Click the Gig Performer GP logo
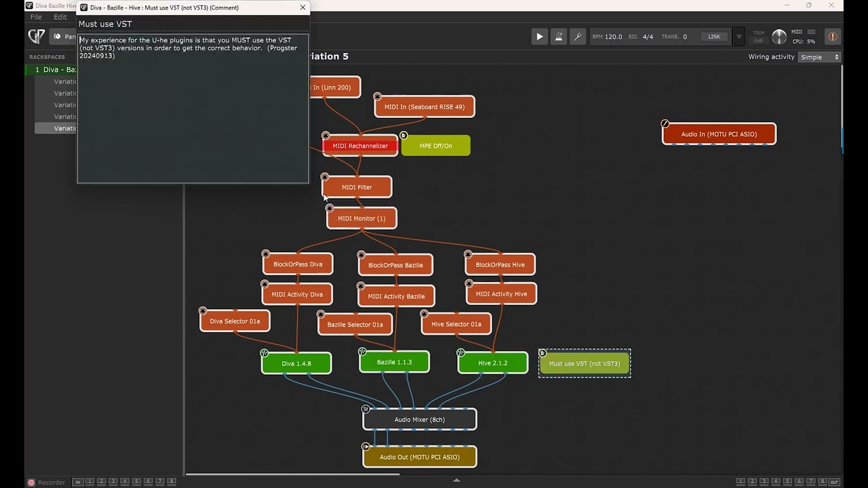 coord(37,37)
